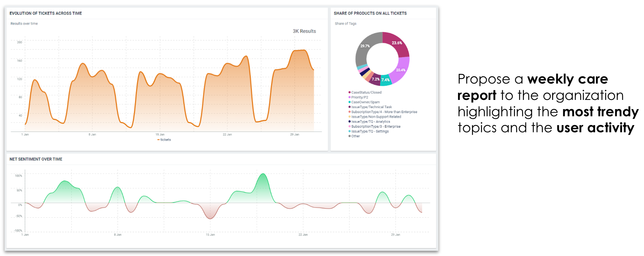
Task: Toggle SubscriptionType/3 - Enterprise legend entry
Action: point(375,127)
